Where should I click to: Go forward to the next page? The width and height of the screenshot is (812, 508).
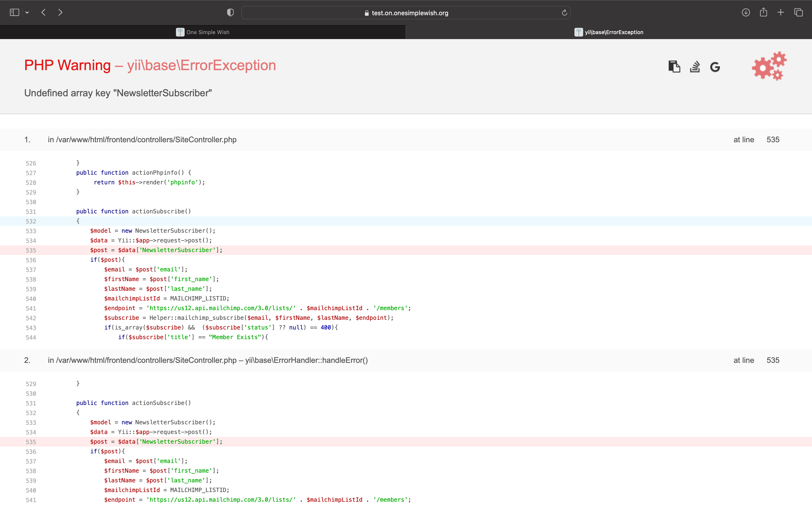(60, 12)
